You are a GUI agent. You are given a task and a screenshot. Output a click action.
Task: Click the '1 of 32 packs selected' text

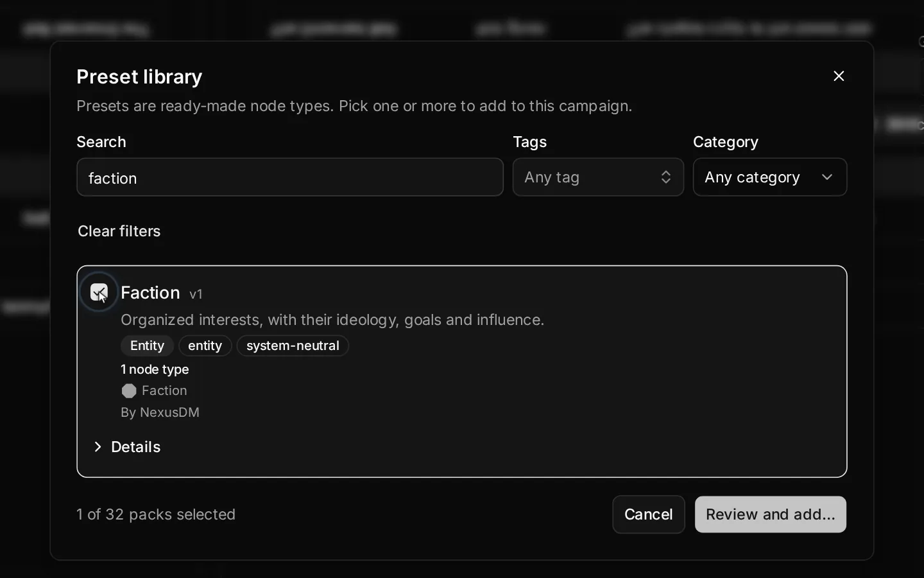(x=156, y=514)
